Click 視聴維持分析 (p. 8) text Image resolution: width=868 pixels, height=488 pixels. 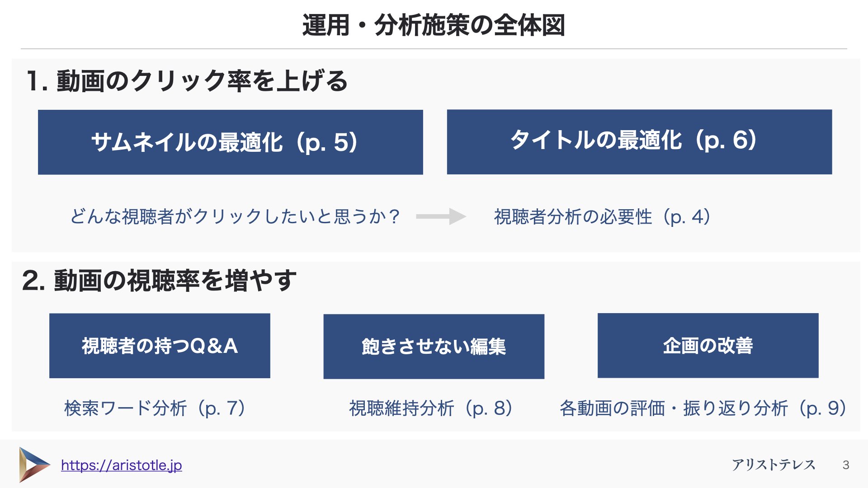(x=432, y=408)
